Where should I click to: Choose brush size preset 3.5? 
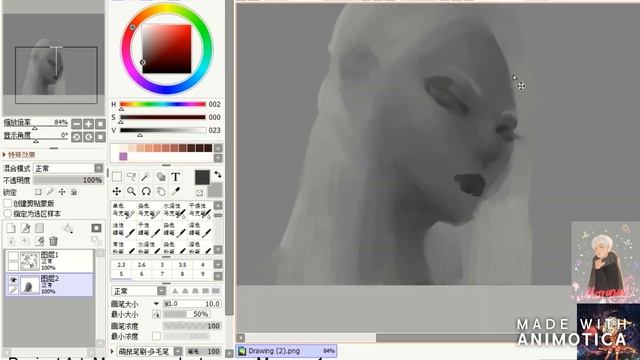coord(182,264)
